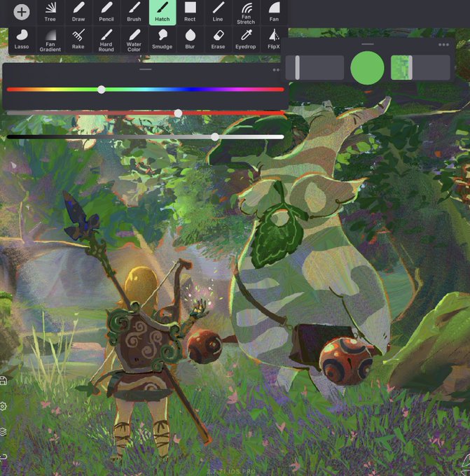Screen dimensions: 470x476
Task: Activate the Rect shape tool
Action: tap(190, 12)
